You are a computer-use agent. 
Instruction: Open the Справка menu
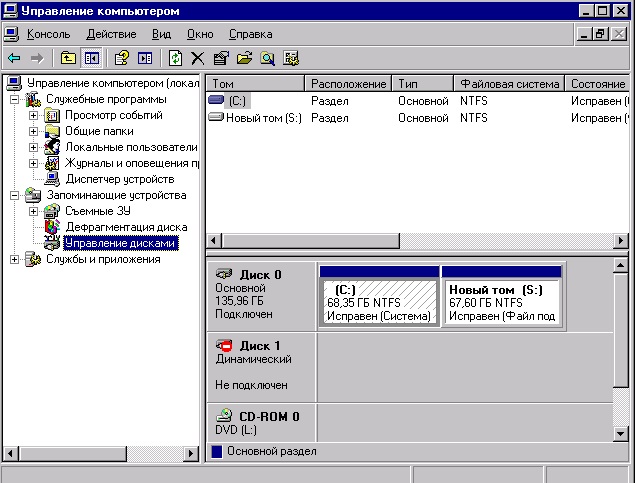(250, 34)
